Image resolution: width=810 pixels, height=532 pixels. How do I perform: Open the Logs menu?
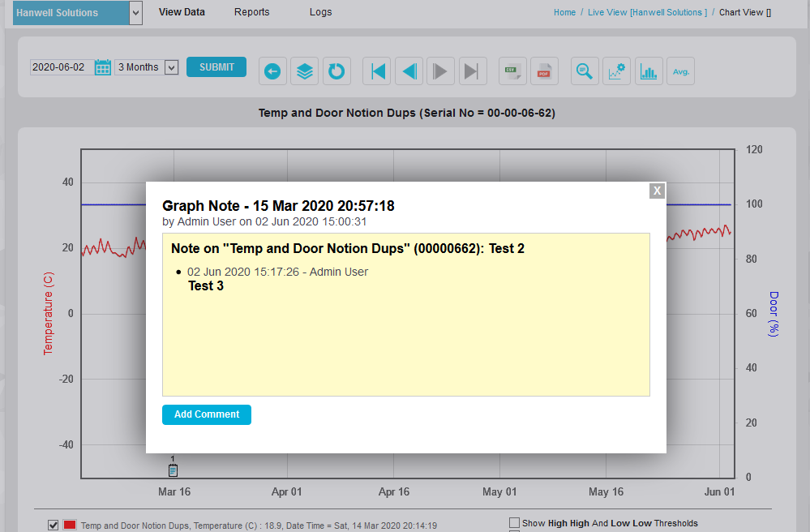320,12
